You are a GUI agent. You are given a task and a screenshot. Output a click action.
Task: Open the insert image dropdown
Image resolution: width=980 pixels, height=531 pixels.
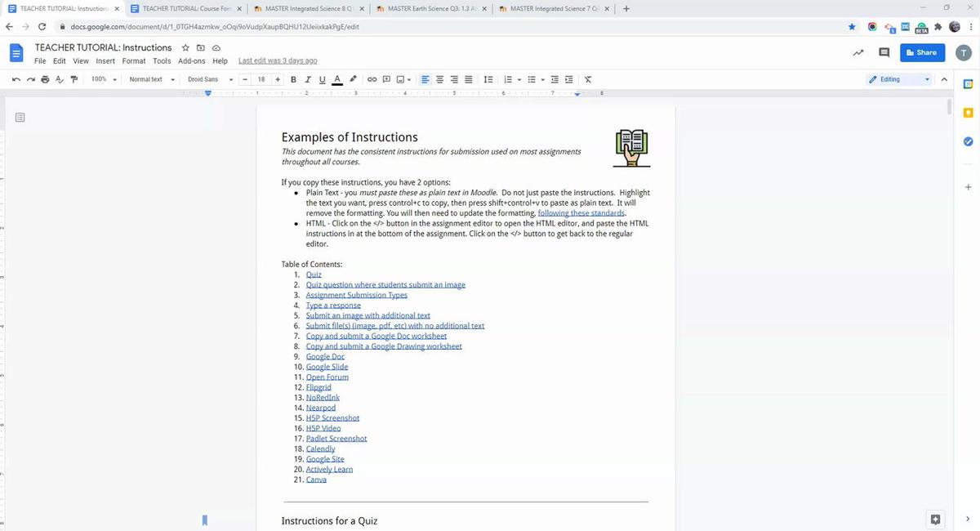(x=403, y=79)
